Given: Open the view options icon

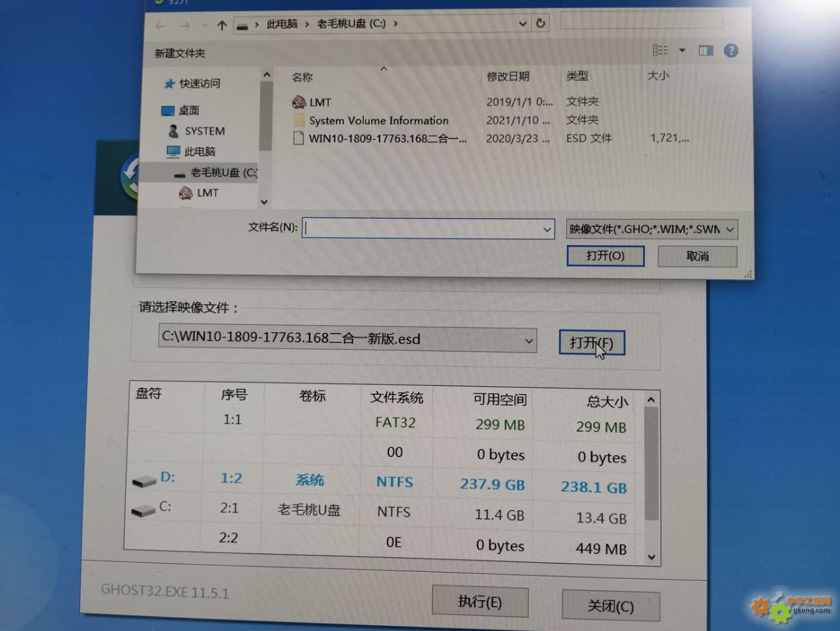Looking at the screenshot, I should tap(660, 51).
